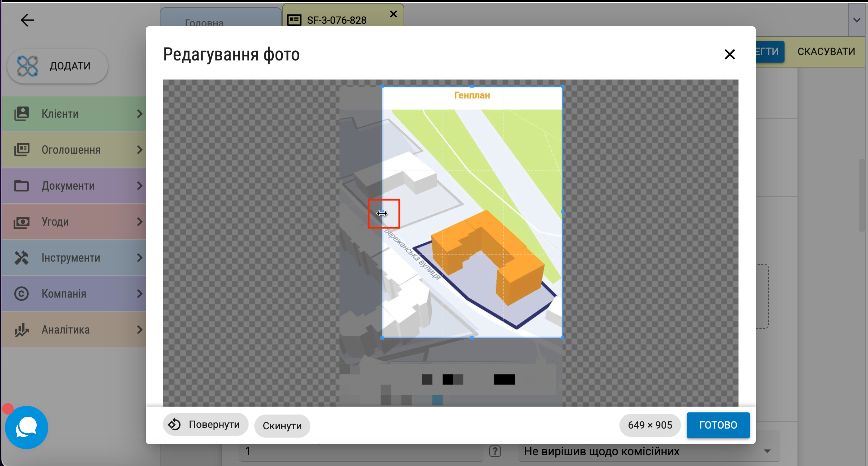
Task: Click the top-left crop corner handle
Action: (x=382, y=86)
